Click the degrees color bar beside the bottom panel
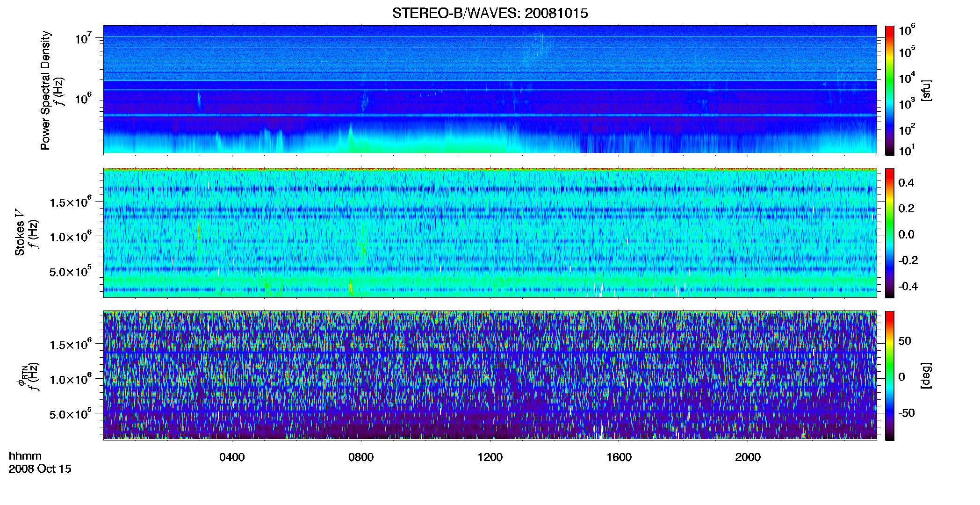The height and width of the screenshot is (505, 980). [x=890, y=375]
